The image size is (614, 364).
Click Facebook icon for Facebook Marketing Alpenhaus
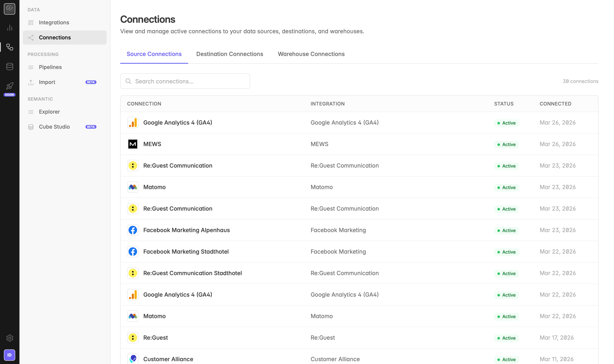tap(133, 230)
